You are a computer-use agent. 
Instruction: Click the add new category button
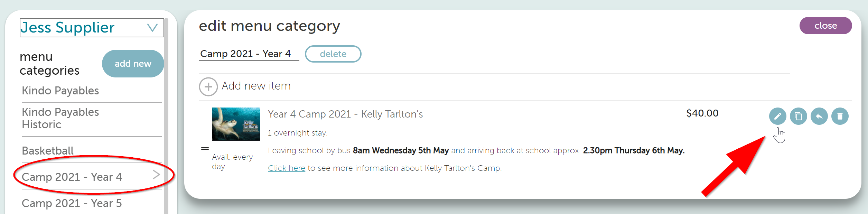[x=133, y=64]
